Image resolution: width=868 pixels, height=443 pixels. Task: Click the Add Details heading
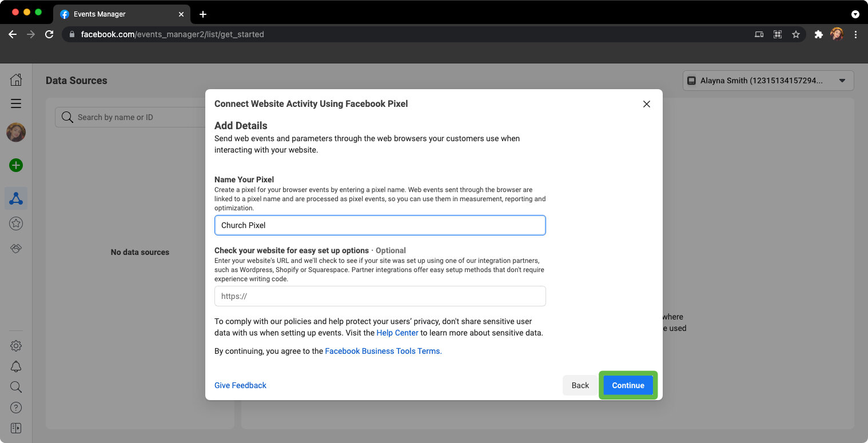[241, 126]
